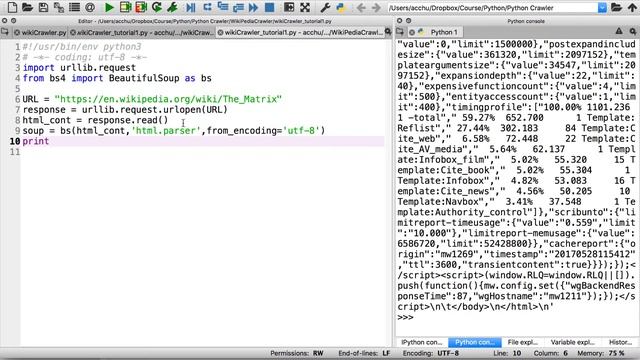Viewport: 640px width, 360px height.
Task: Click line number 11 in editor gutter
Action: click(15, 152)
